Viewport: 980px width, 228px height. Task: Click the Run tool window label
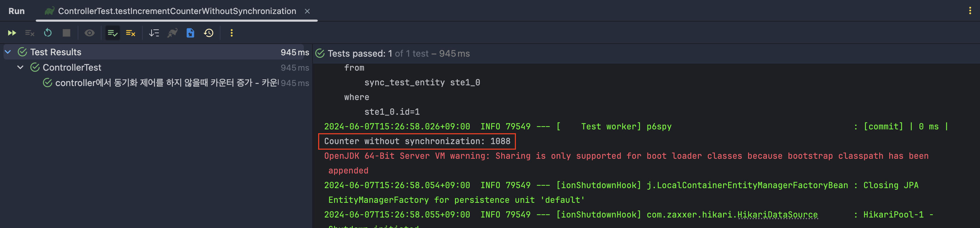(x=16, y=11)
